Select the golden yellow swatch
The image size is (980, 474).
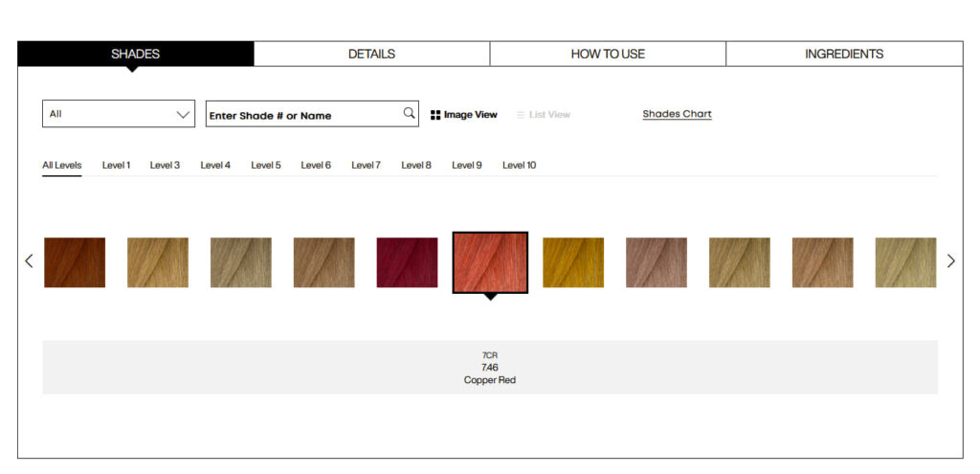click(573, 262)
